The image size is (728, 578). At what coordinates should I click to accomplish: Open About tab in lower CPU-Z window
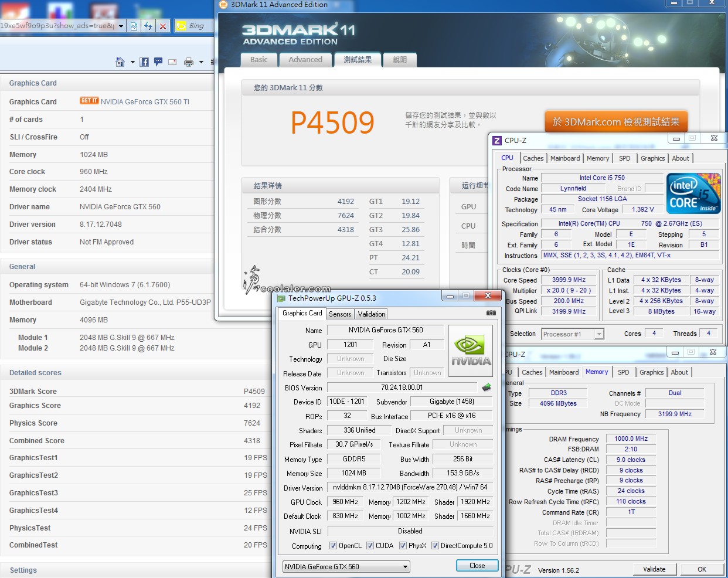[679, 372]
